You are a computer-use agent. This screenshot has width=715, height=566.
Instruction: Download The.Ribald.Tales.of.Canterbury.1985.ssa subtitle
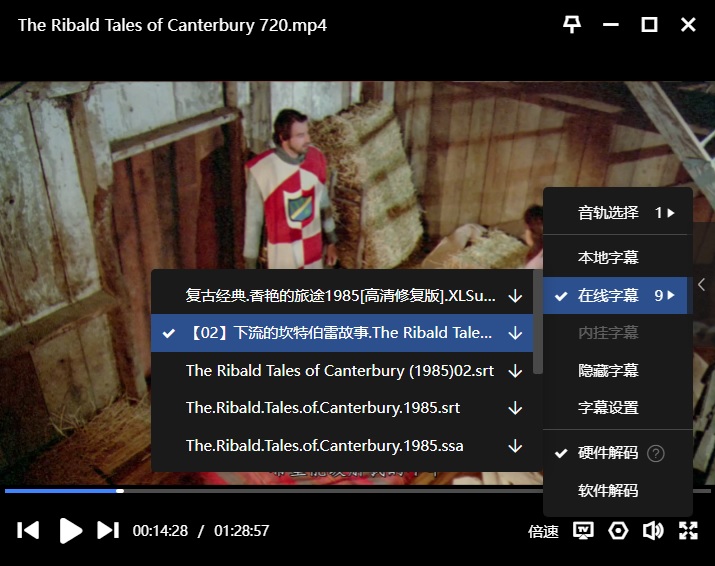click(515, 446)
